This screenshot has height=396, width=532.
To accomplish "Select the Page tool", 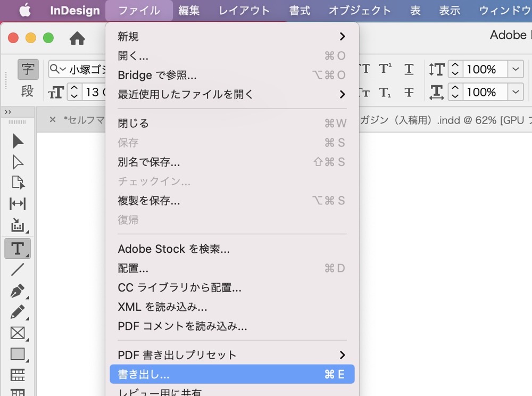I will click(18, 183).
